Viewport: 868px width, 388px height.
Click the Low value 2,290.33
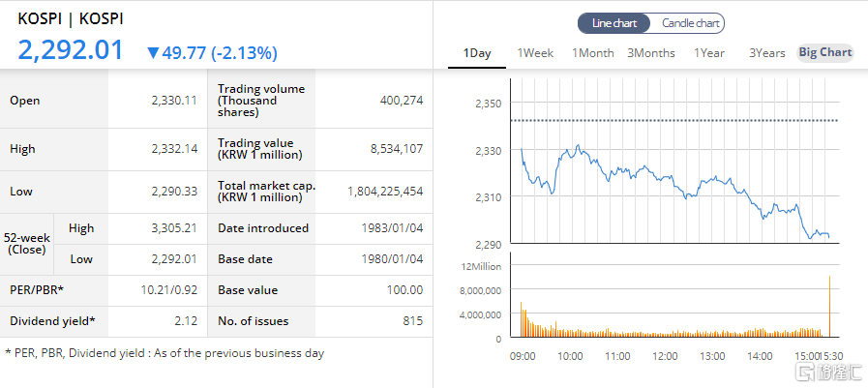click(x=174, y=192)
